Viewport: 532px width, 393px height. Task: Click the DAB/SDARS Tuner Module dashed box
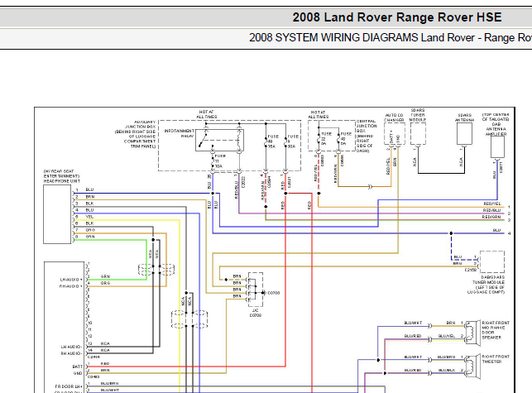click(x=492, y=261)
